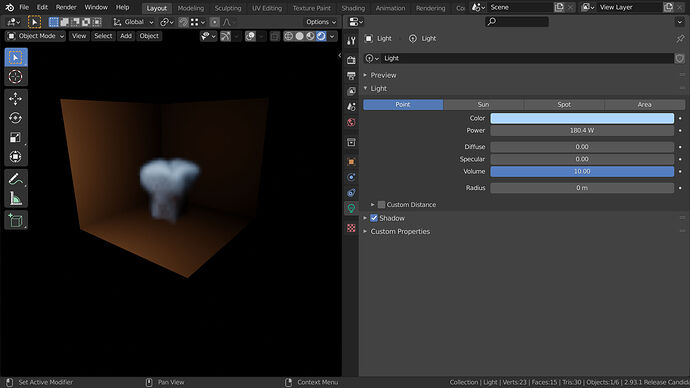The height and width of the screenshot is (388, 690).
Task: Switch to the Modeling workspace tab
Action: [x=191, y=8]
